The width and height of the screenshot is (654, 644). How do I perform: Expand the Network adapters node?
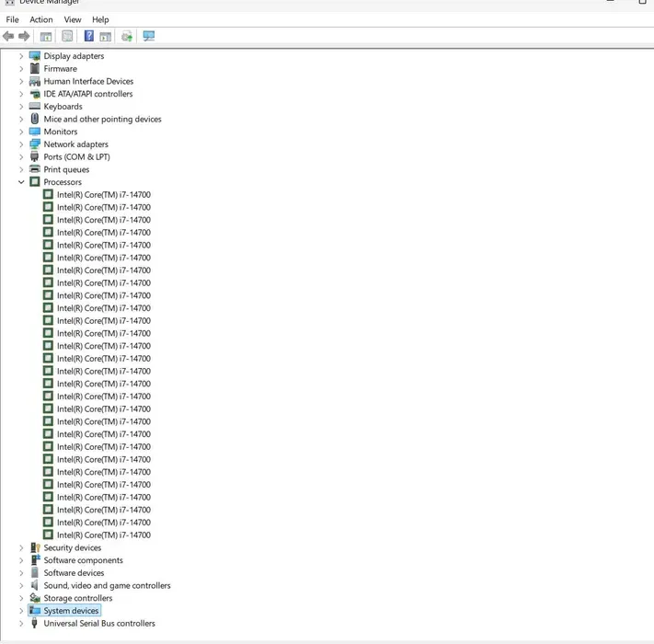[21, 144]
